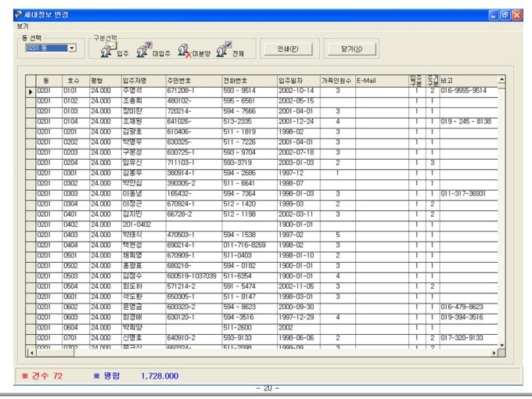
Task: Click the E-Mail column header
Action: point(382,81)
